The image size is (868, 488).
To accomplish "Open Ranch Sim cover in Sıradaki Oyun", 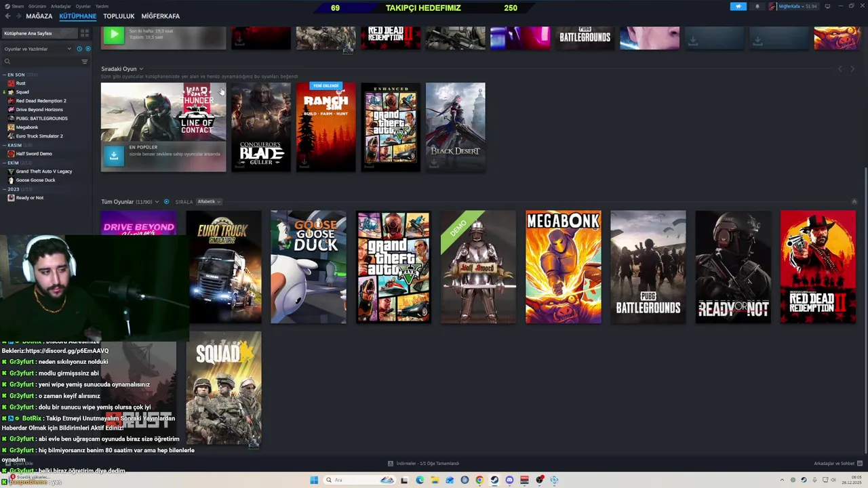I will coord(325,127).
